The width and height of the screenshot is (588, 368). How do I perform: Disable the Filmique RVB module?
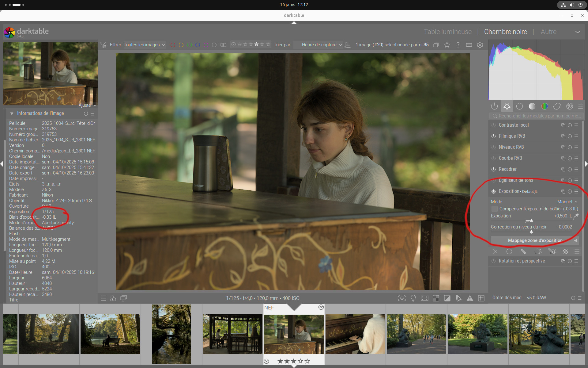pyautogui.click(x=493, y=136)
